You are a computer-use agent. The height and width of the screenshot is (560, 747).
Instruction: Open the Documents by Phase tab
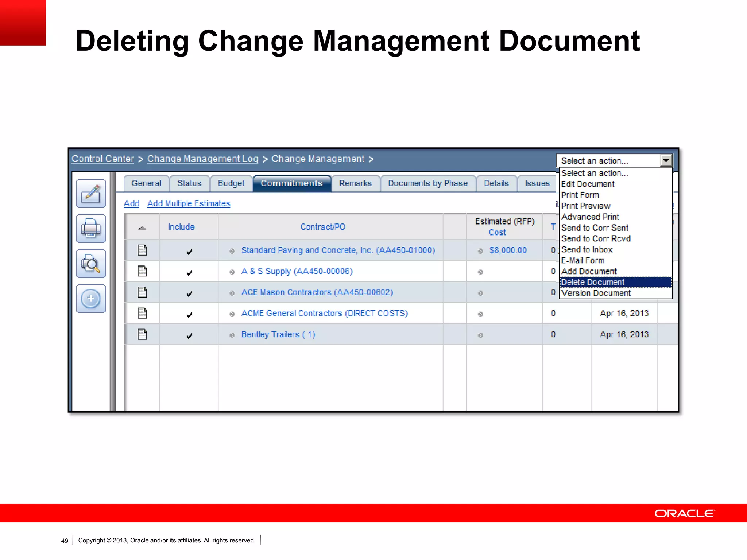coord(428,183)
